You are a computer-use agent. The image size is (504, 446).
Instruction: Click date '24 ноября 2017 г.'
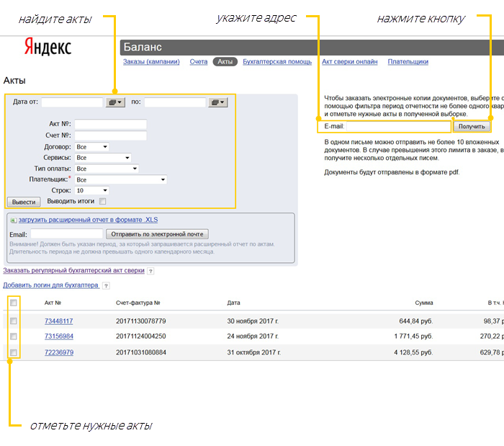(253, 336)
